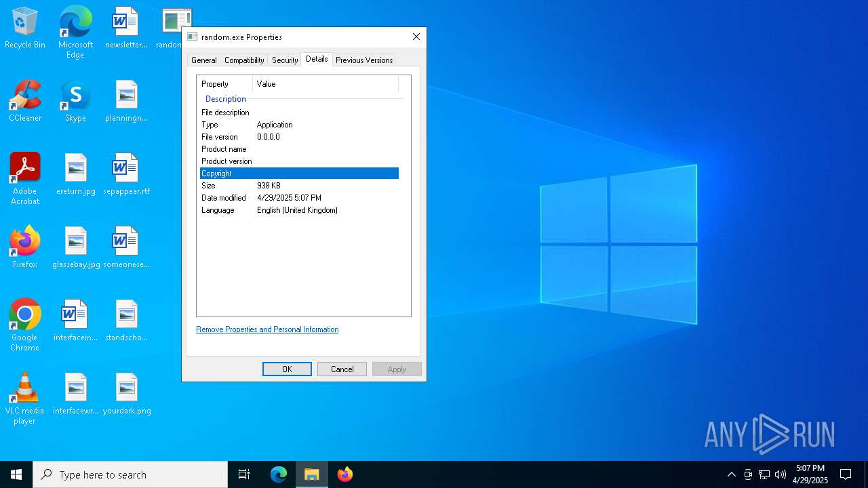Open the Google Chrome desktop shortcut
The width and height of the screenshot is (868, 488).
(25, 325)
